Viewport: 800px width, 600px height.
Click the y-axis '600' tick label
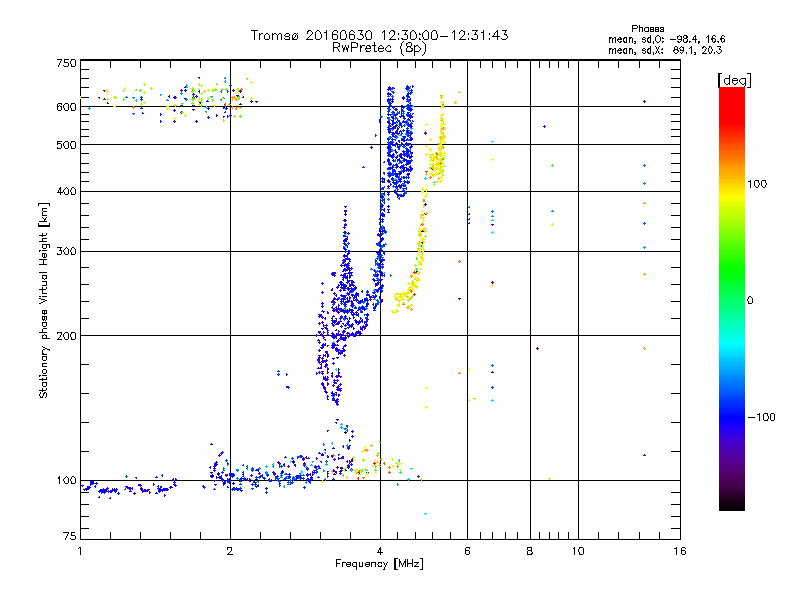tap(66, 107)
